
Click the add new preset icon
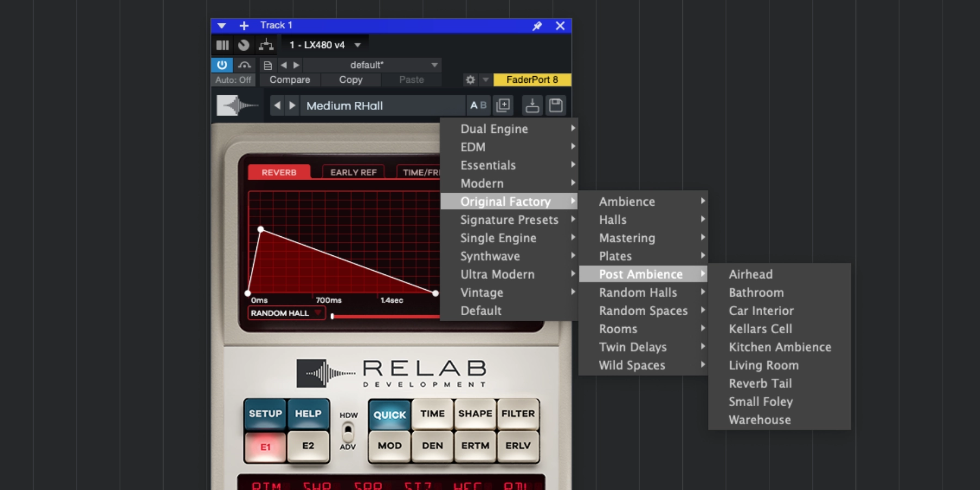pos(504,106)
